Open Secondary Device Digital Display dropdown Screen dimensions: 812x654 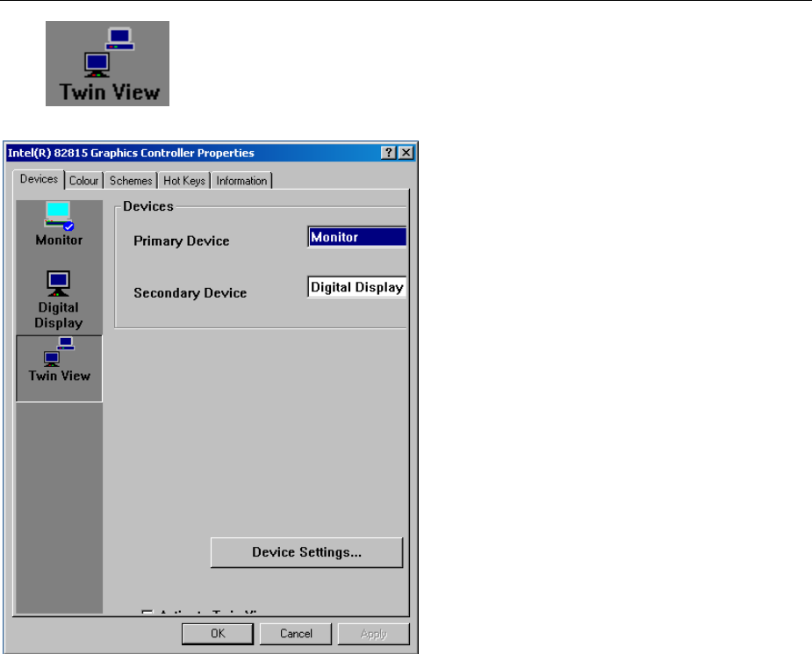tap(356, 287)
